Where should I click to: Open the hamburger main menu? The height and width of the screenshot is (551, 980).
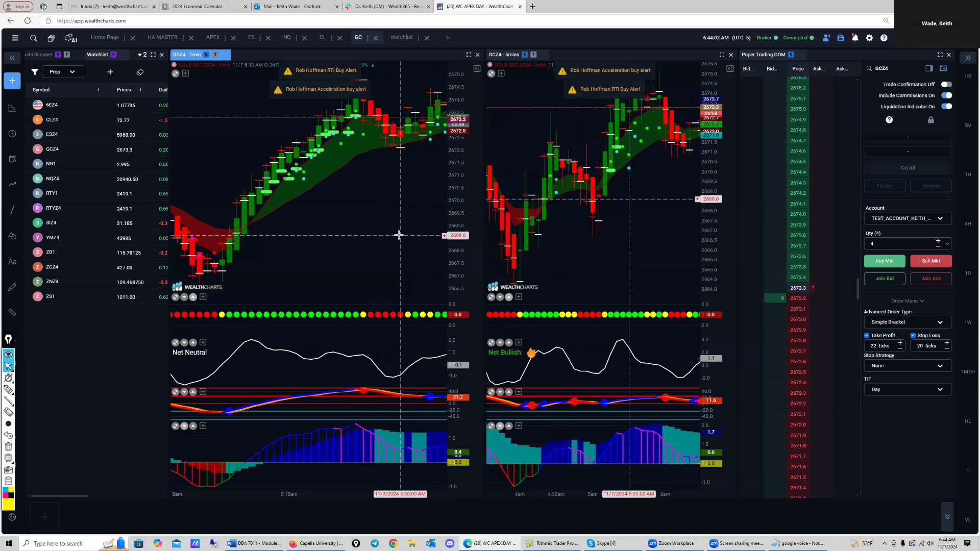(x=15, y=38)
